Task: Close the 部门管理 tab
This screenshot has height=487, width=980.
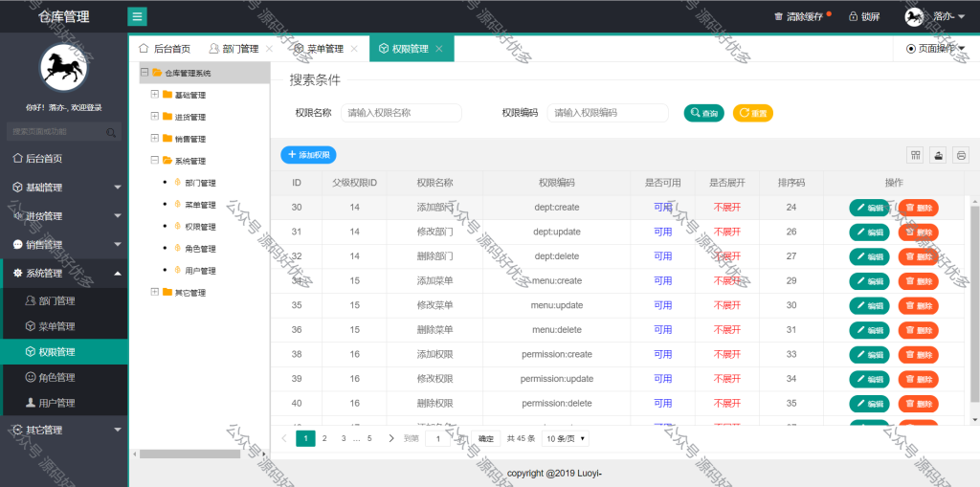Action: 269,49
